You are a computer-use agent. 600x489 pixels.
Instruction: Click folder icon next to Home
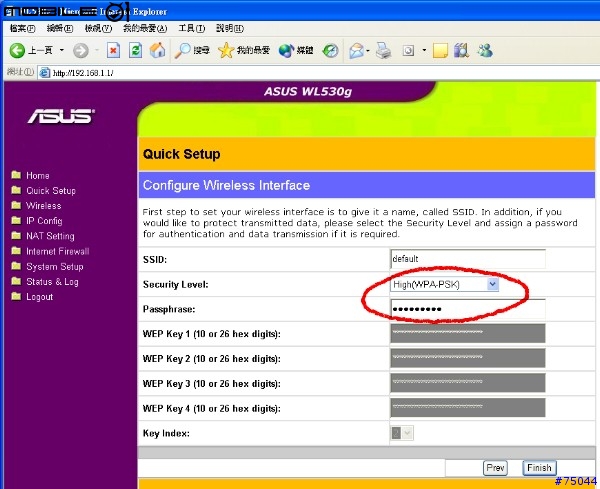(16, 175)
